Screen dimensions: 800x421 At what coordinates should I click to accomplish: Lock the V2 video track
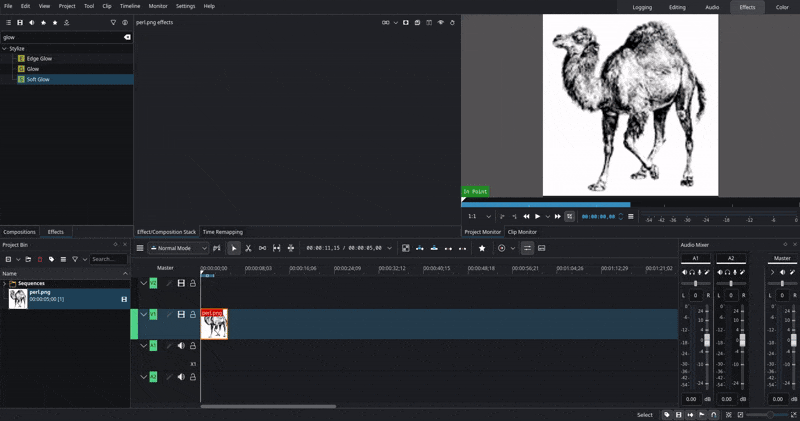click(193, 283)
